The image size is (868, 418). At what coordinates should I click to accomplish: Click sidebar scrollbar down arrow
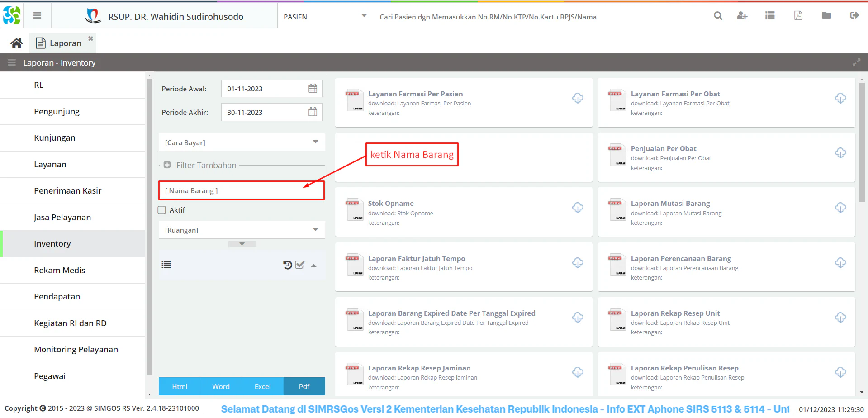pos(150,394)
